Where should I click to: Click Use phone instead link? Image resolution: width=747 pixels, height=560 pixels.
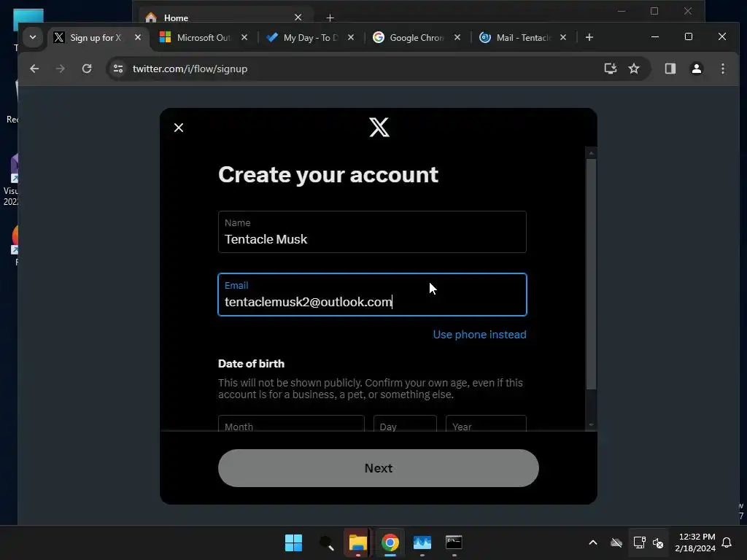pyautogui.click(x=479, y=334)
